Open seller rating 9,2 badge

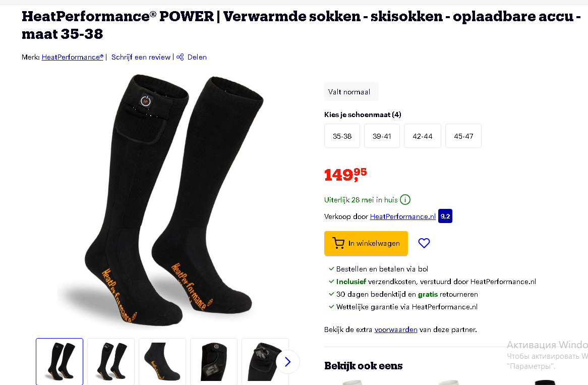(x=445, y=216)
